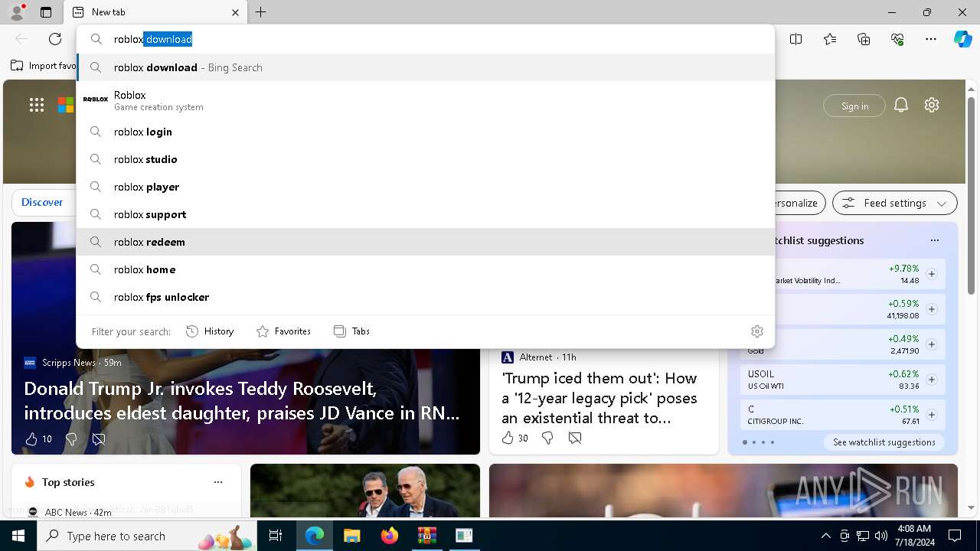Open comments on the Scripps News story

(x=99, y=439)
